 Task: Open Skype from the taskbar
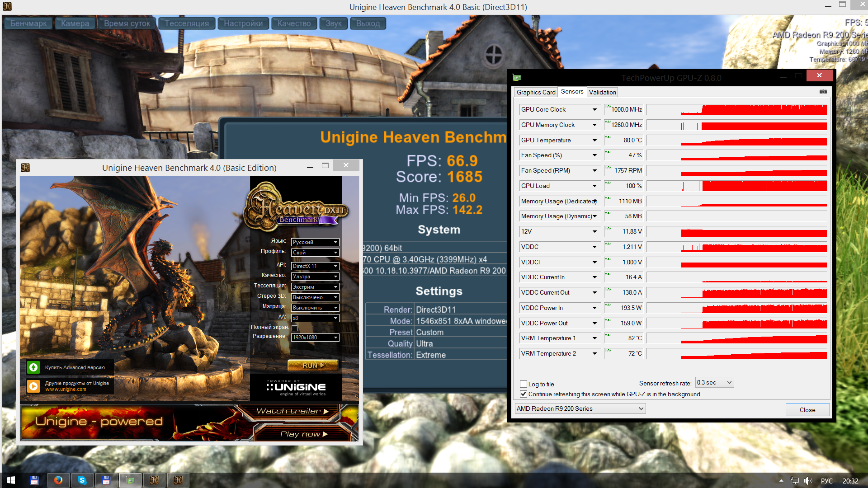tap(82, 480)
